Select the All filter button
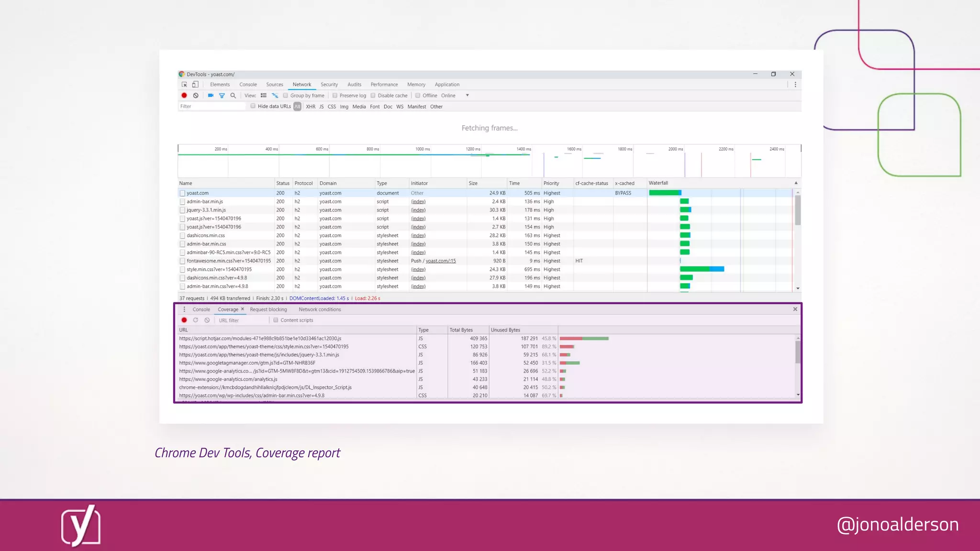 (x=297, y=107)
